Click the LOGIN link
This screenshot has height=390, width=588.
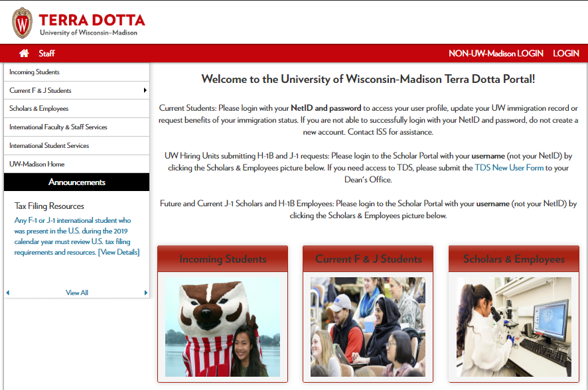pyautogui.click(x=566, y=54)
